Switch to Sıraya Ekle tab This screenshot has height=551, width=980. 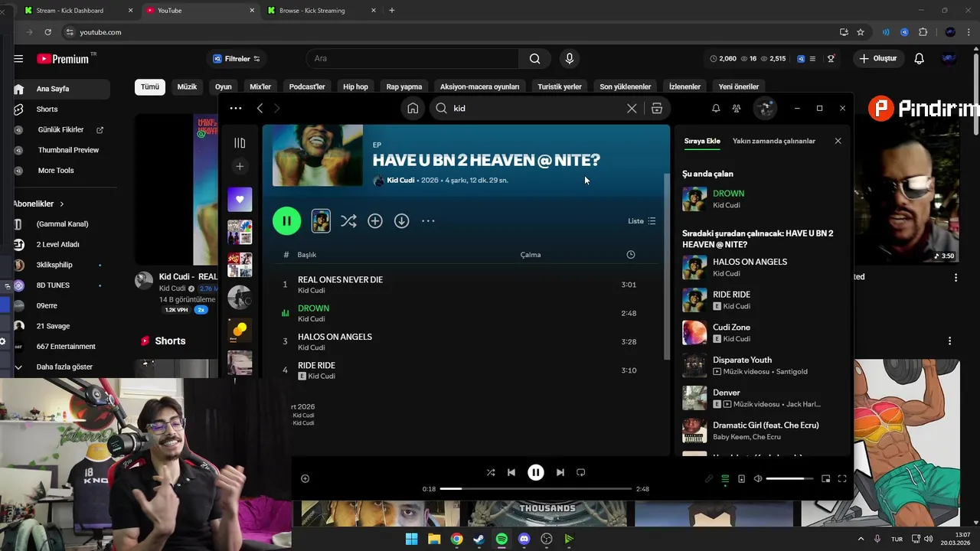click(702, 142)
